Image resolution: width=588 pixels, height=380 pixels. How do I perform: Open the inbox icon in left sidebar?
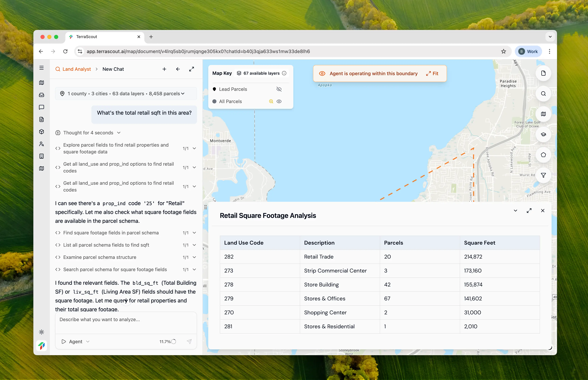pos(42,95)
